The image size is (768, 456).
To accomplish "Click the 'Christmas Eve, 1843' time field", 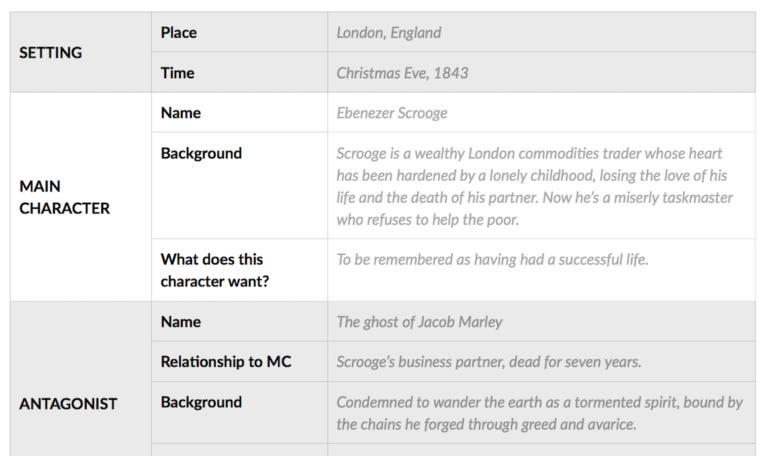I will point(402,73).
